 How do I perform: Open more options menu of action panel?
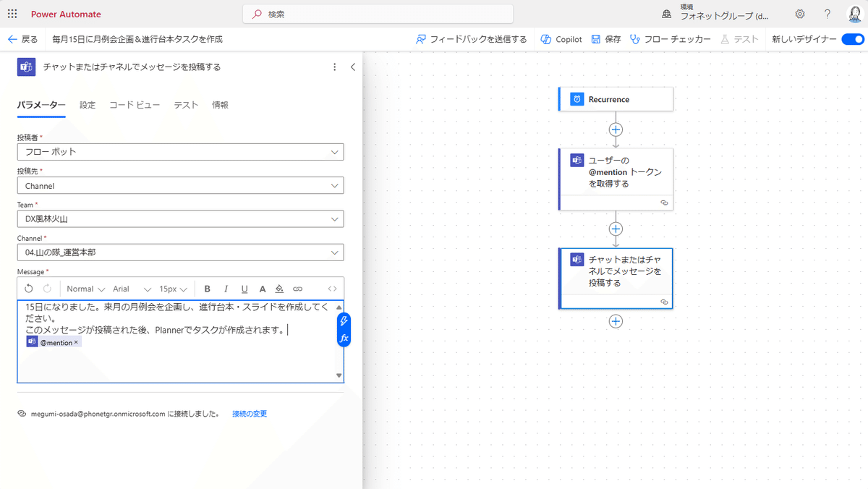334,67
